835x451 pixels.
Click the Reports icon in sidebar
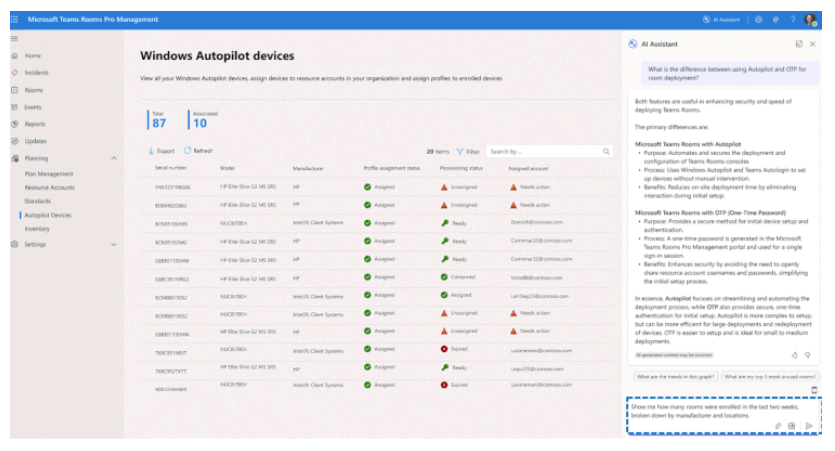[15, 124]
